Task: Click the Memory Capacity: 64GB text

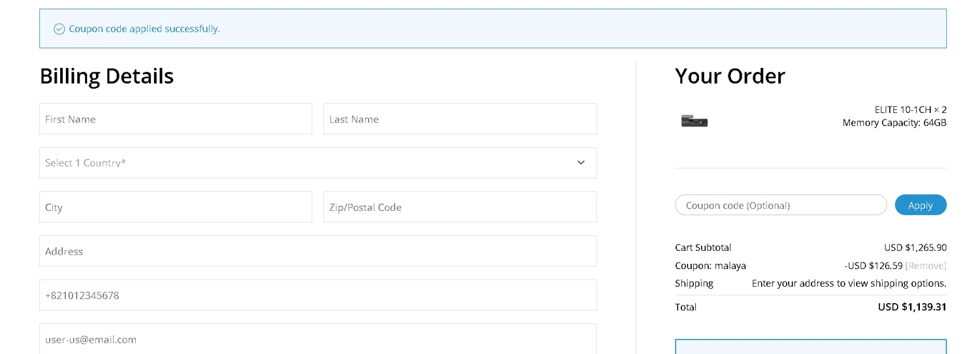Action: (x=894, y=123)
